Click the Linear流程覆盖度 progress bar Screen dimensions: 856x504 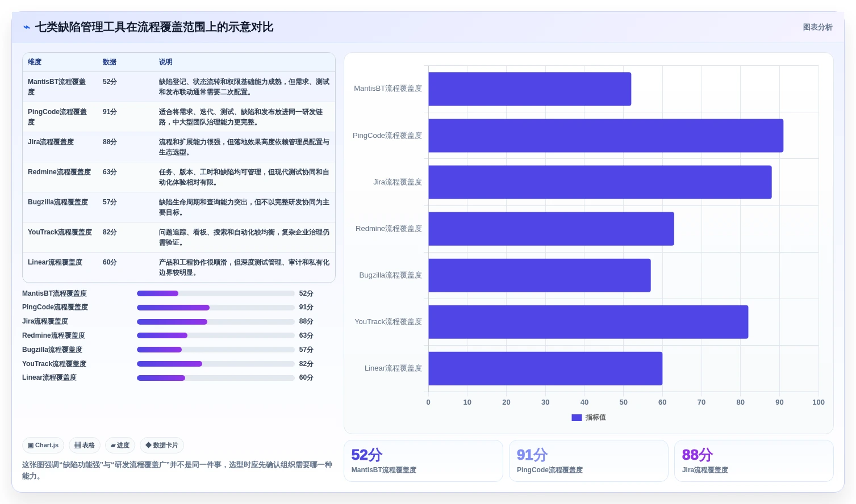[216, 378]
